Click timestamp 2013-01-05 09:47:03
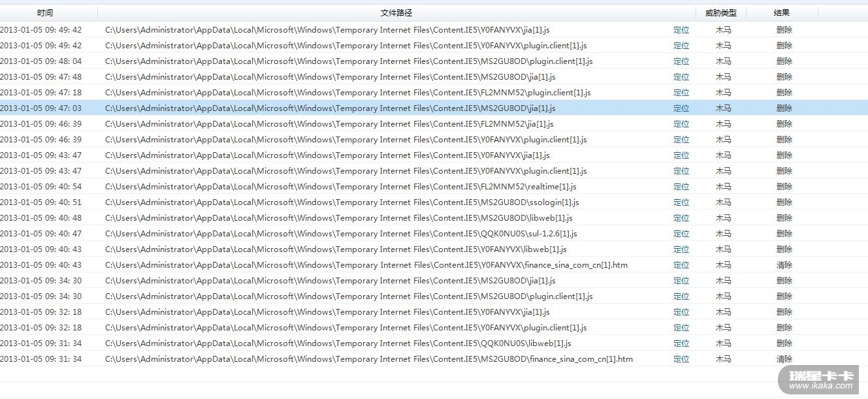868x399 pixels. click(41, 108)
